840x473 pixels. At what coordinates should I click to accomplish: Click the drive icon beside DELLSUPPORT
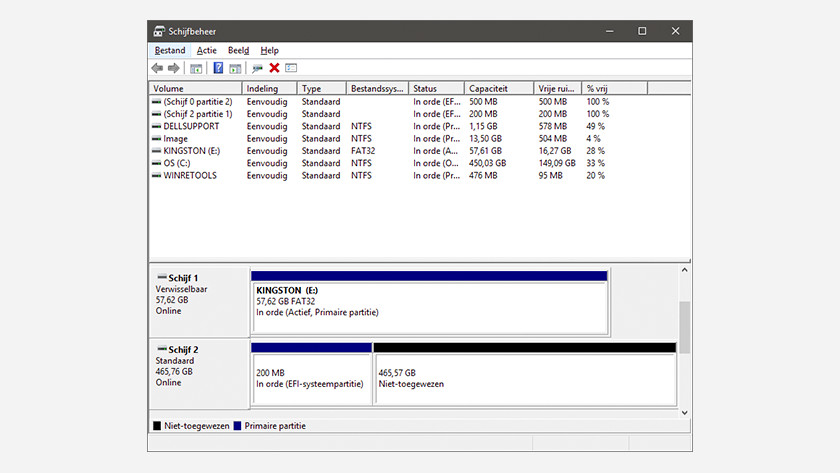[156, 126]
